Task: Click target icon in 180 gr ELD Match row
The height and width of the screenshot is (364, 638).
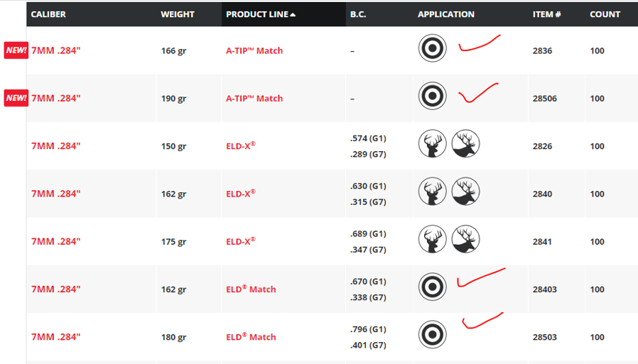Action: coord(432,336)
